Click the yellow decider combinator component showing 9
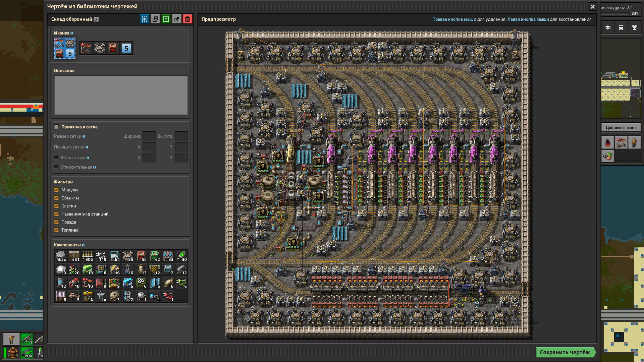This screenshot has width=644, height=362. click(114, 283)
